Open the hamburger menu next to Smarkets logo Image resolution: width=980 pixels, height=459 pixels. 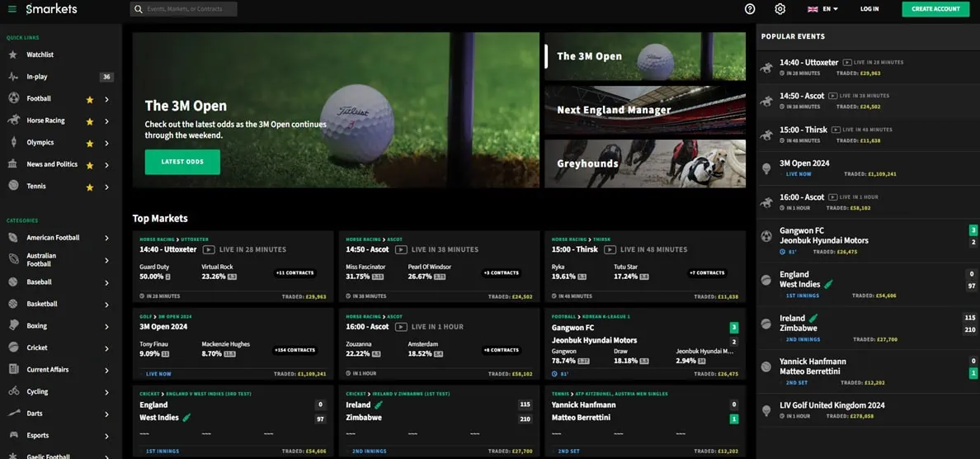(12, 9)
